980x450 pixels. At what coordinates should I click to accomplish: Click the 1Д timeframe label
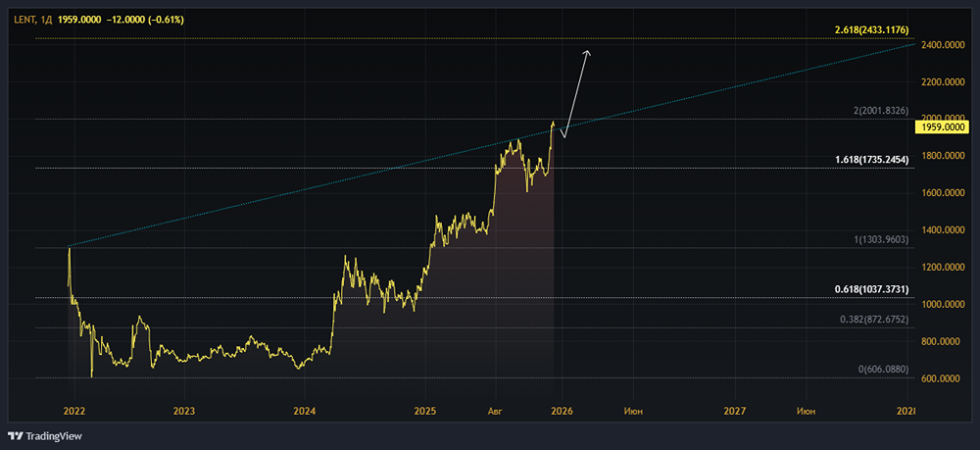(45, 20)
